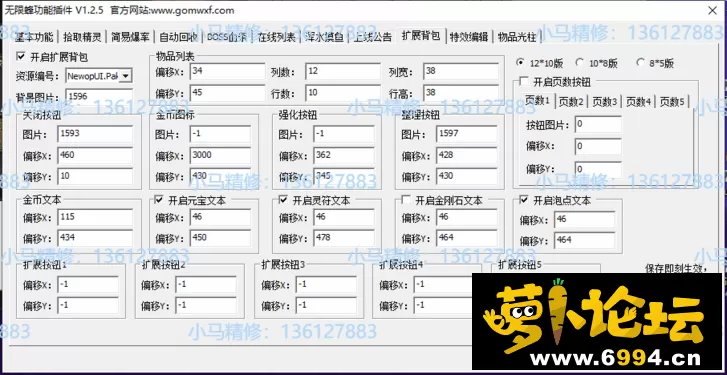Click 物品列表 偏移Y field
The width and height of the screenshot is (727, 375).
pyautogui.click(x=227, y=93)
